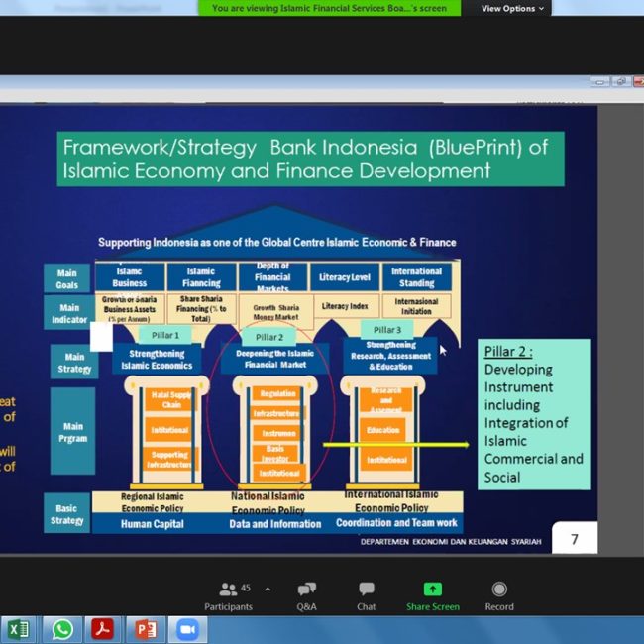This screenshot has width=644, height=644.
Task: Click the 'Main Prgram' label
Action: (72, 431)
